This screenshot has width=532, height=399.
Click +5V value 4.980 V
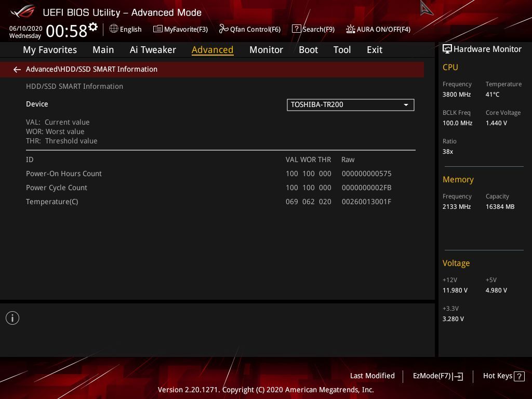496,290
